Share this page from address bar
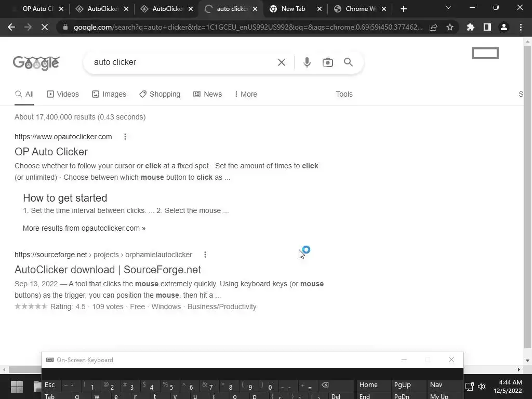 (433, 27)
